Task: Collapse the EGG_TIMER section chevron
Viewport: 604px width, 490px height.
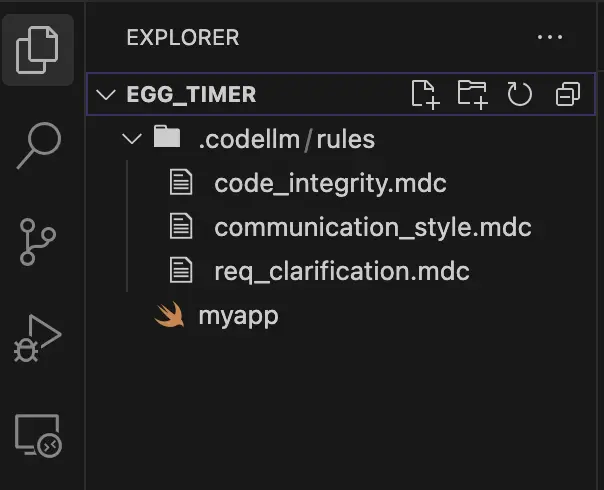Action: [106, 95]
